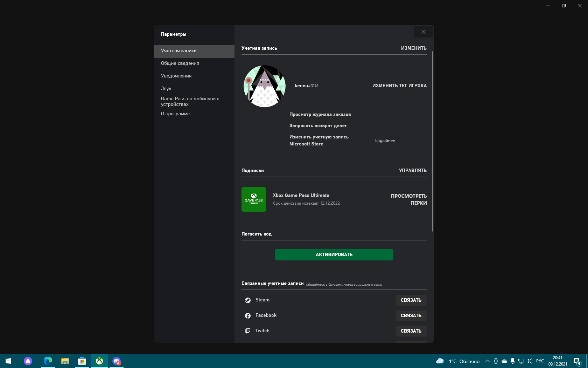Click СВЯЗАТЬ for the Twitch account
The height and width of the screenshot is (368, 588).
(x=411, y=331)
